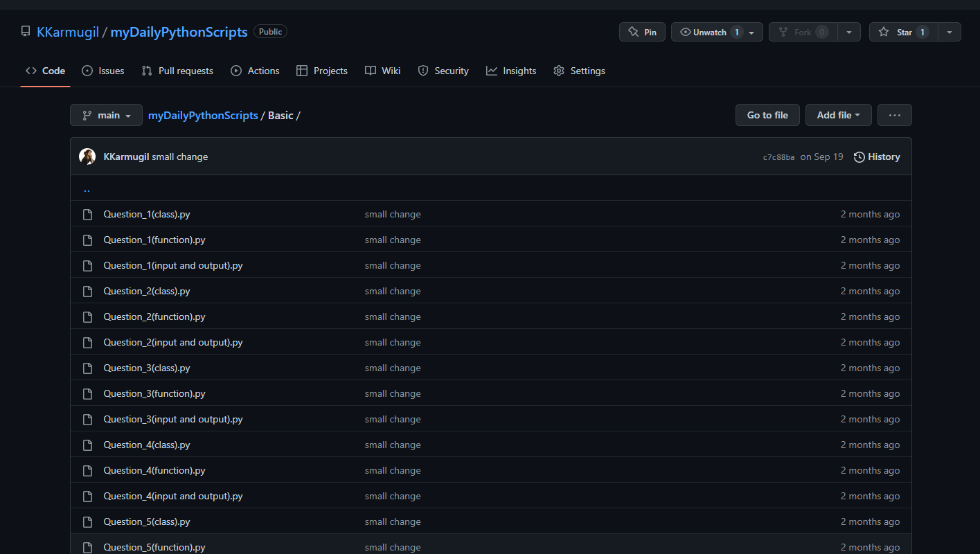Open Question_2(function).py
This screenshot has width=980, height=554.
[x=154, y=316]
